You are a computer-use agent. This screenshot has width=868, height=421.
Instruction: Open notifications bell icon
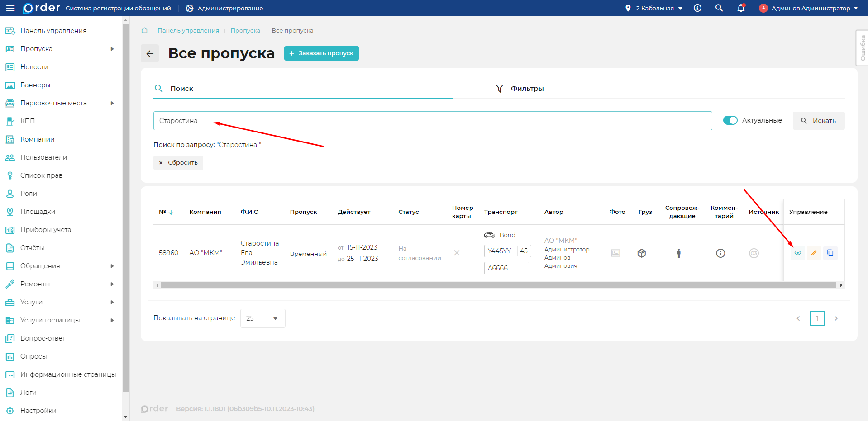741,8
